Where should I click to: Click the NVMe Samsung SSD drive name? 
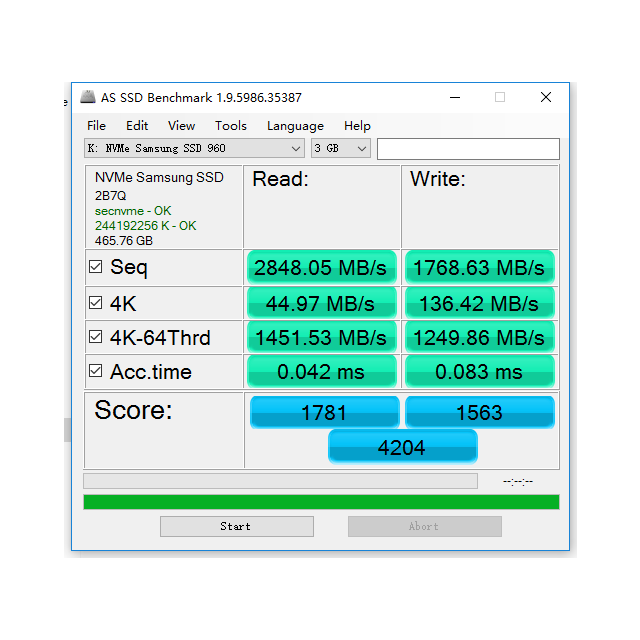(x=159, y=178)
